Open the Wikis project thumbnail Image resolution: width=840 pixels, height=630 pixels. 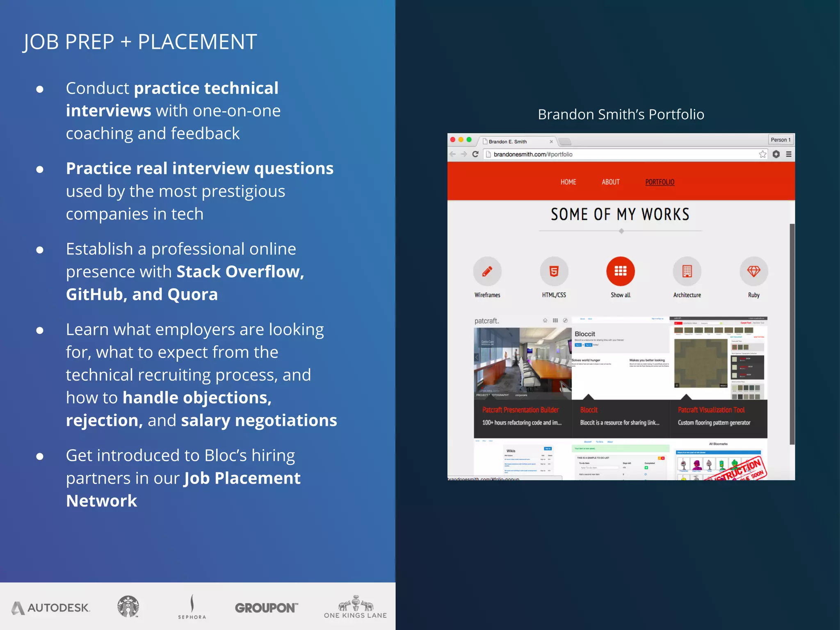(523, 459)
